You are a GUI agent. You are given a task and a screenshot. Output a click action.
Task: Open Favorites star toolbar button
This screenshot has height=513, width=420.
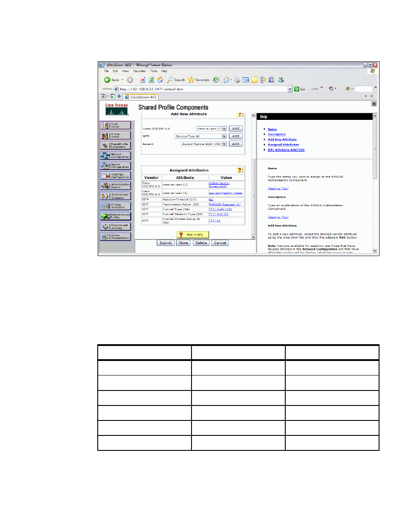[199, 80]
